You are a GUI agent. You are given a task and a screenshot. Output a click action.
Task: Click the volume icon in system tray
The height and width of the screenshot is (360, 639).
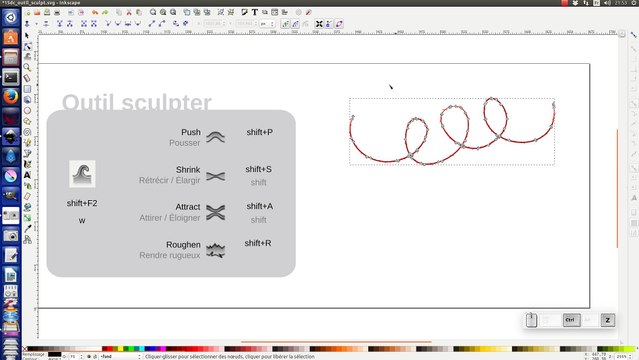pos(607,3)
